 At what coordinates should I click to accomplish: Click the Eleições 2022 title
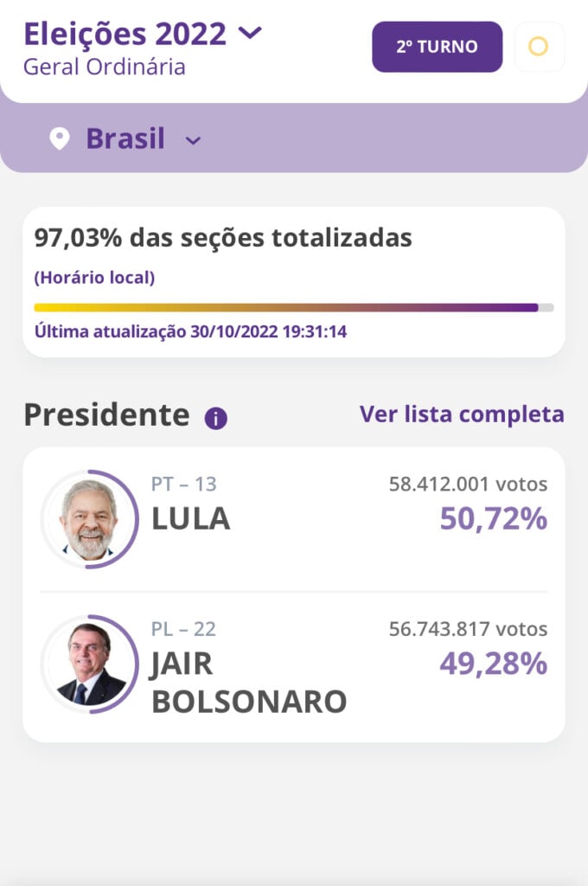[125, 34]
